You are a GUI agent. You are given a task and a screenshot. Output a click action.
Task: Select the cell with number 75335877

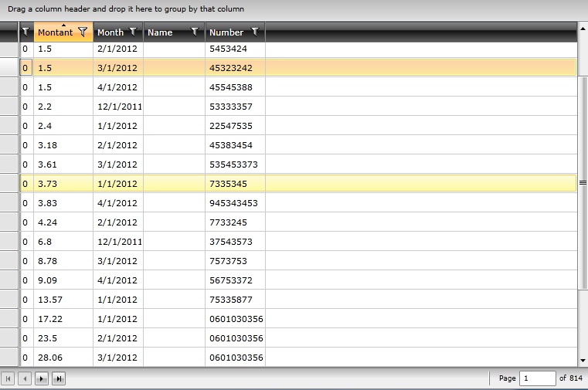pos(235,300)
